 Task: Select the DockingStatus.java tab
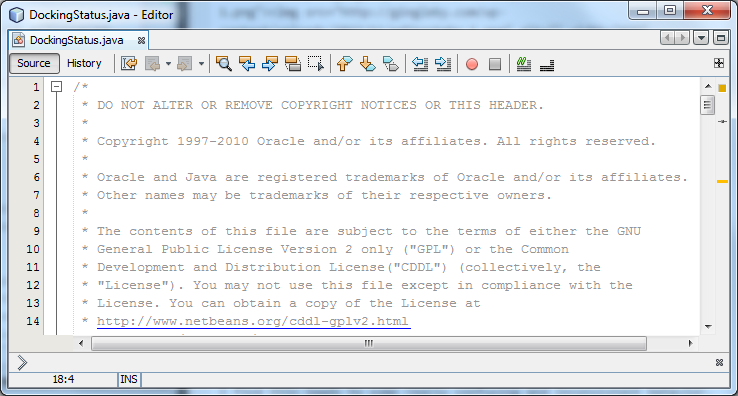coord(77,40)
